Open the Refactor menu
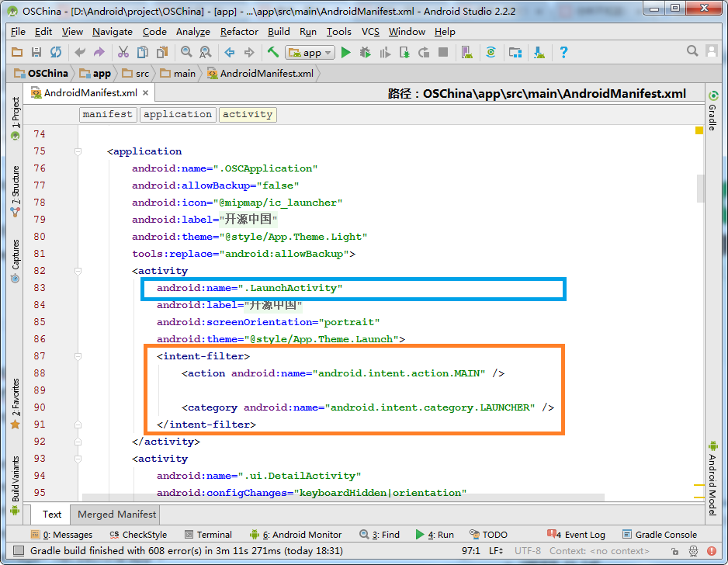Screen dimensions: 728x565 click(239, 32)
